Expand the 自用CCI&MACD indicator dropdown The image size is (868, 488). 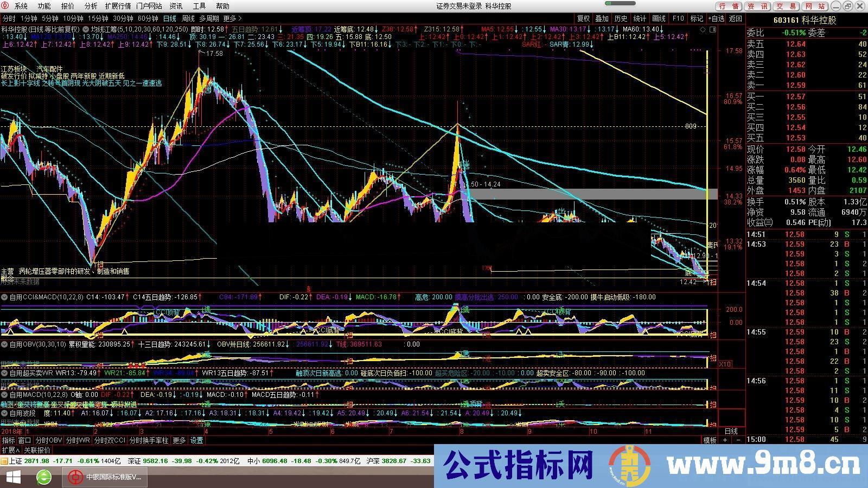(x=4, y=297)
